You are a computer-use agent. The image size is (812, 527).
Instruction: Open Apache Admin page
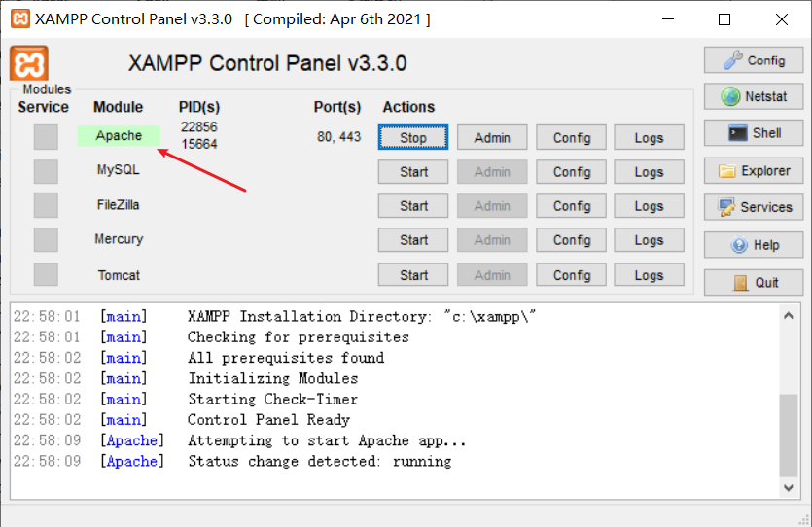click(492, 137)
